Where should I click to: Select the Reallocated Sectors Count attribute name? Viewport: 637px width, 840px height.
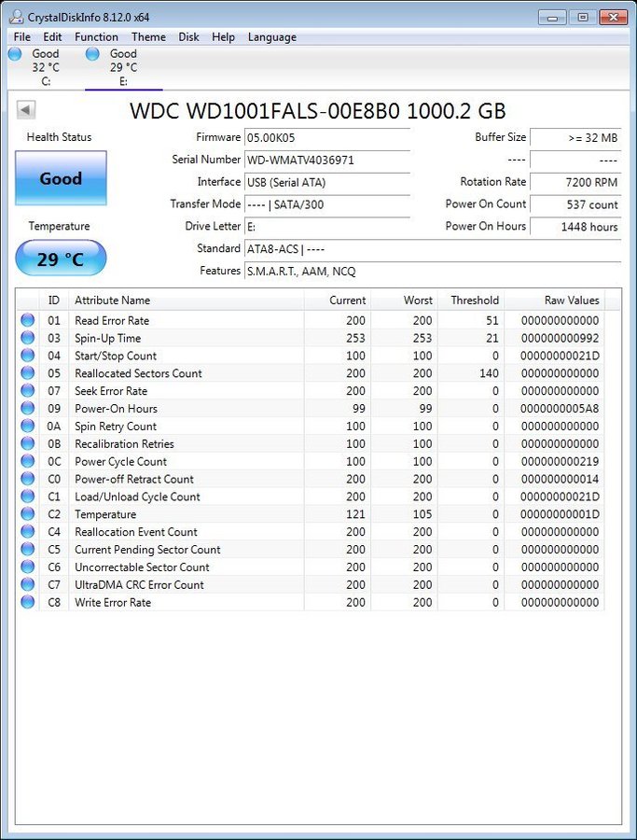[138, 372]
